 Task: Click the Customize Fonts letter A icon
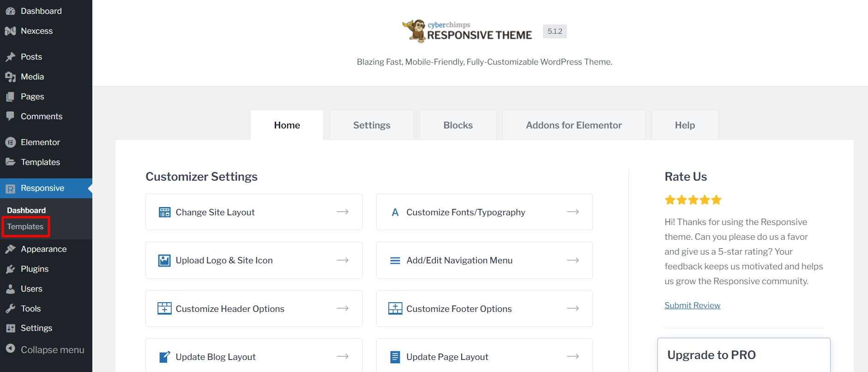coord(395,212)
